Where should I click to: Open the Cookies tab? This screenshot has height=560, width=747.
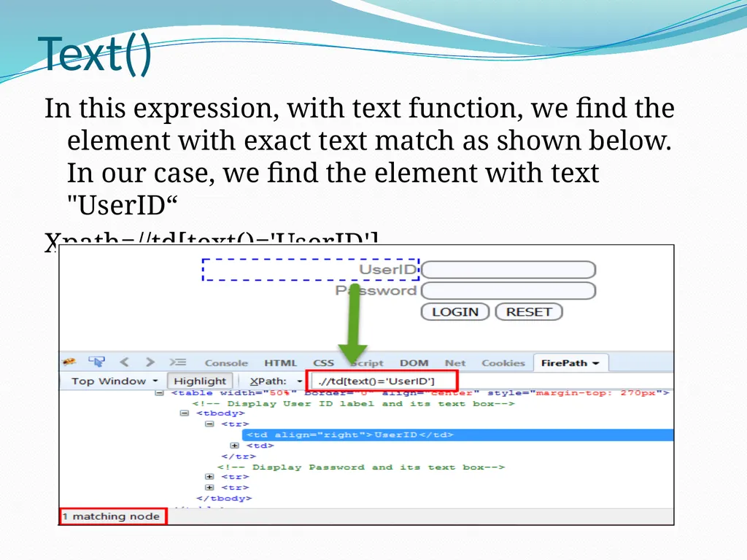point(503,363)
